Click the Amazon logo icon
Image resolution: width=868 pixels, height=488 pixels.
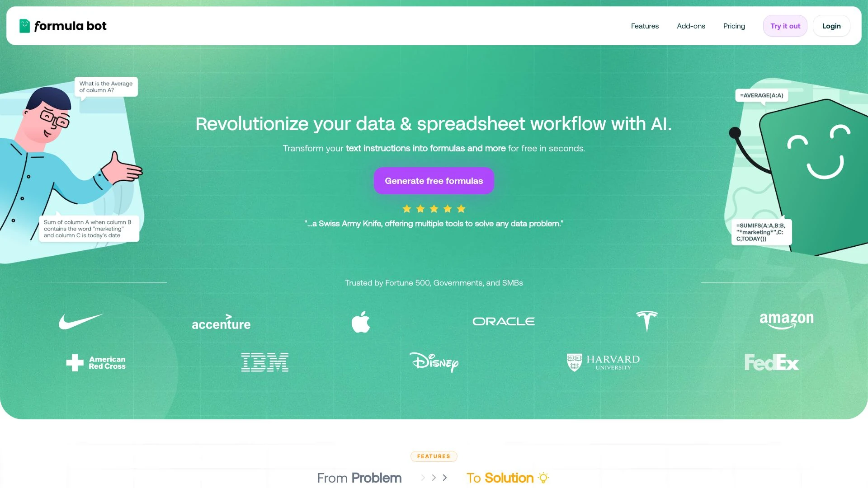[786, 320]
